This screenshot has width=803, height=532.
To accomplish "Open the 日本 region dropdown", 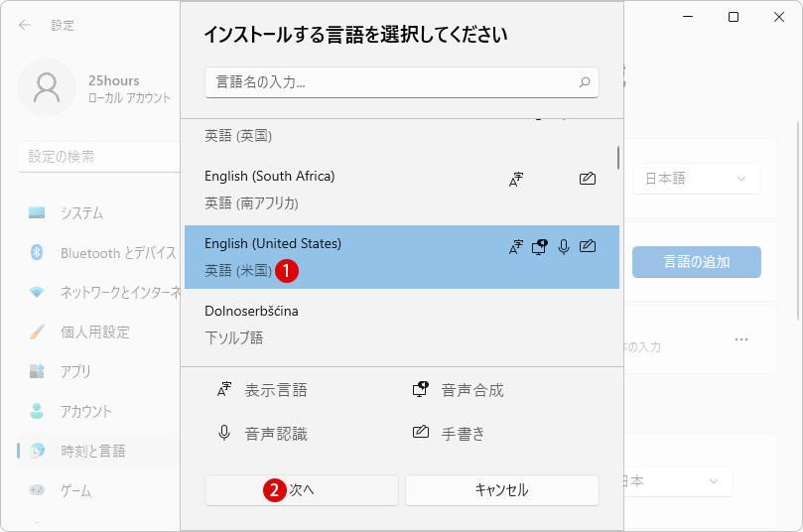I will [x=678, y=481].
